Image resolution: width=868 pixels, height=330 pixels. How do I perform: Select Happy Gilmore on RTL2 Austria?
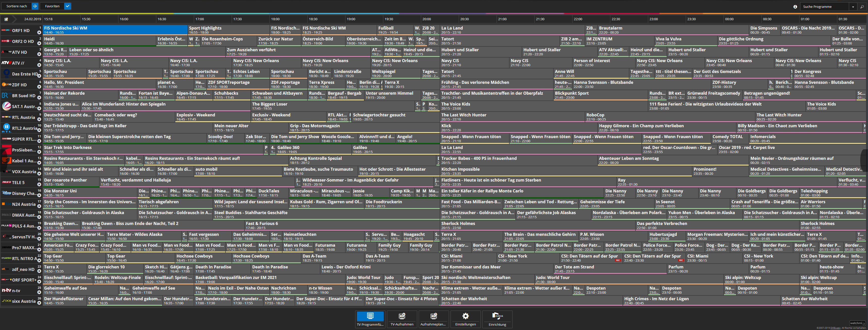pyautogui.click(x=667, y=128)
